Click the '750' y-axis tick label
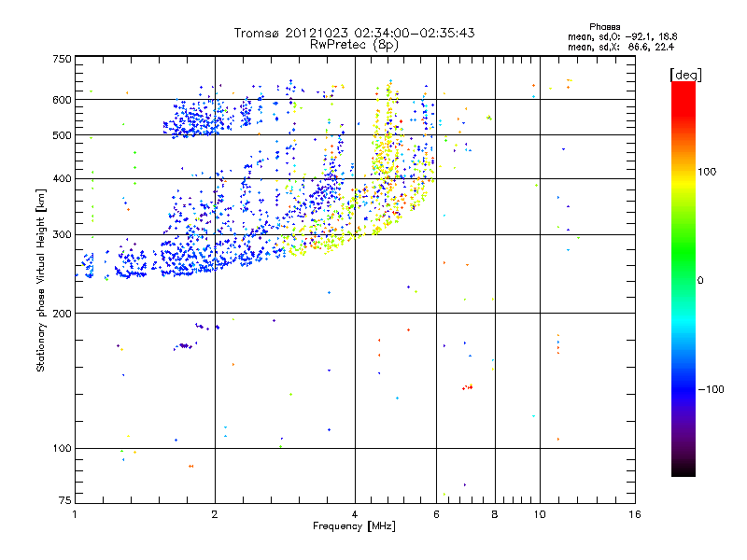The image size is (747, 560). (x=63, y=59)
